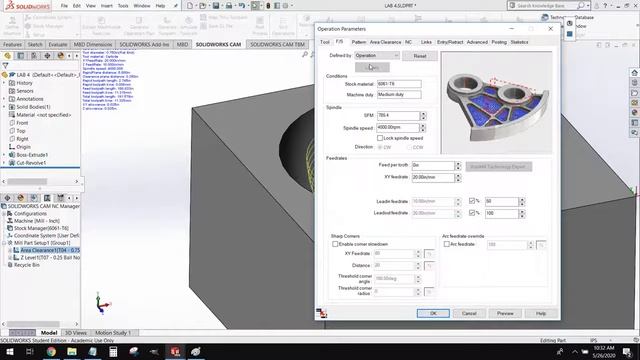Image resolution: width=640 pixels, height=360 pixels.
Task: Open the Tools menu
Action: (123, 6)
